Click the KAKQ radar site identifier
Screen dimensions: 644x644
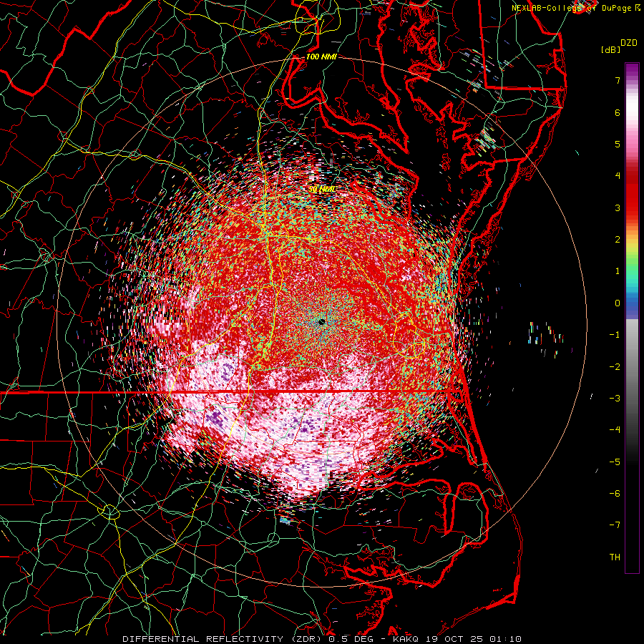pos(406,639)
